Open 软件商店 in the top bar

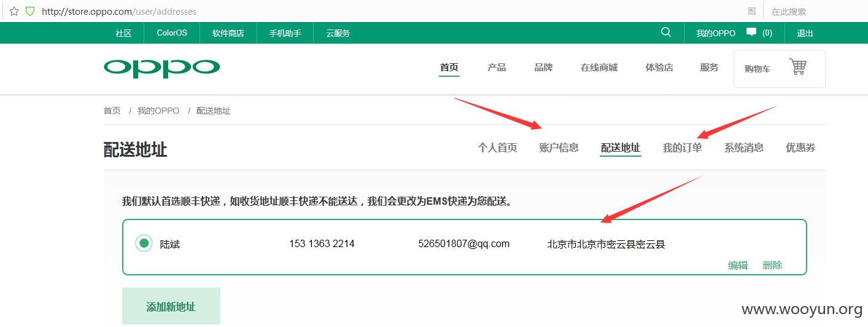pos(228,33)
